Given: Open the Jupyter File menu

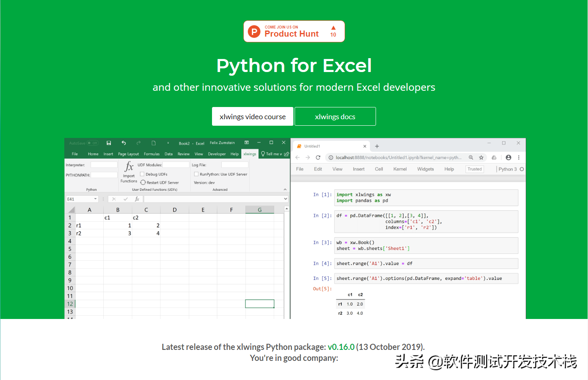Looking at the screenshot, I should pos(300,169).
